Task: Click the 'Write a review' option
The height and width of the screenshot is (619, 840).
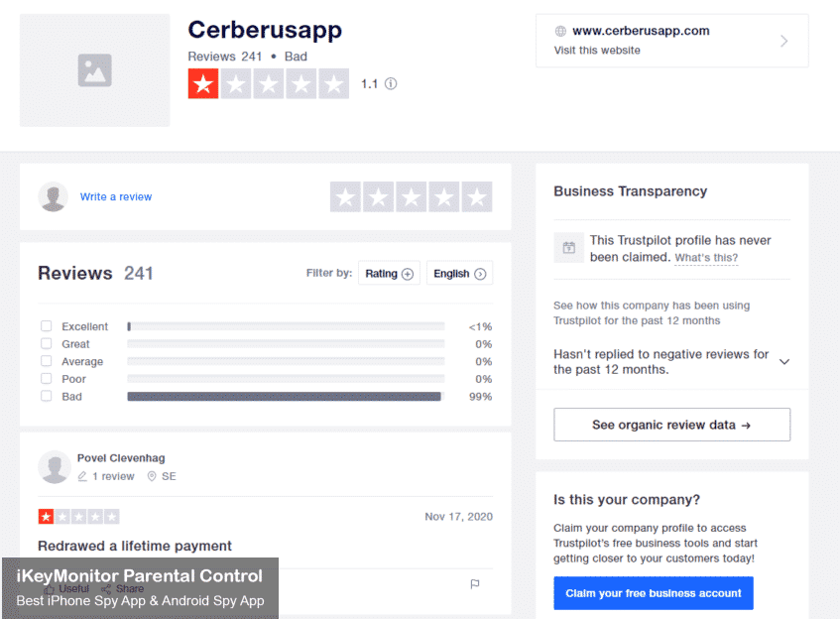Action: [116, 197]
